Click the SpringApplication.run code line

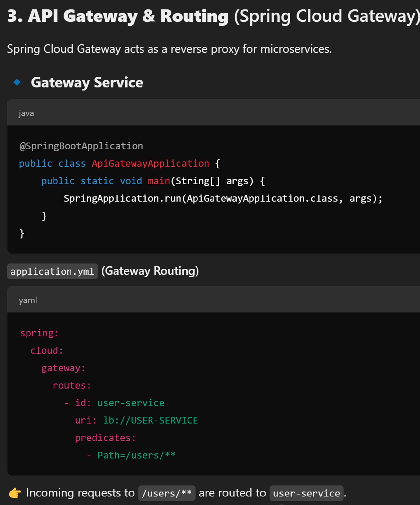tap(223, 198)
